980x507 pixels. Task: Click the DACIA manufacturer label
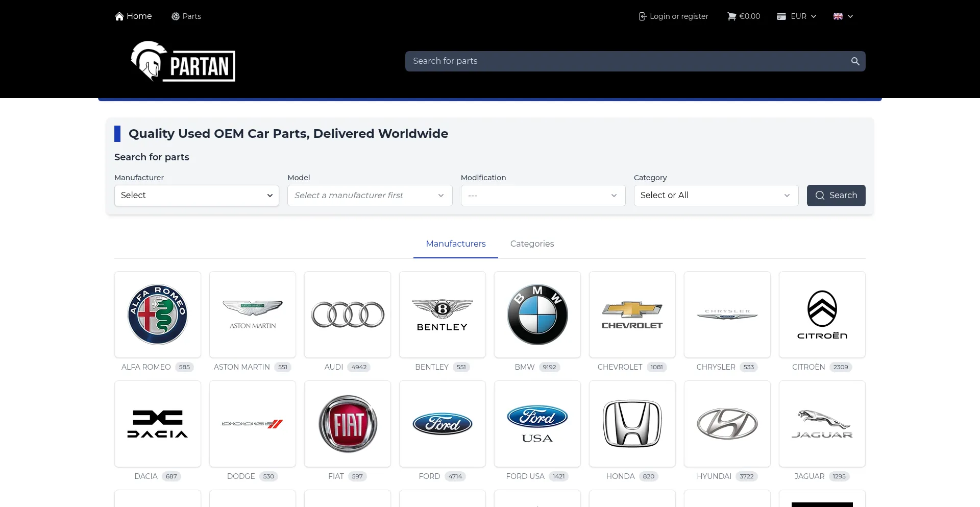coord(146,476)
